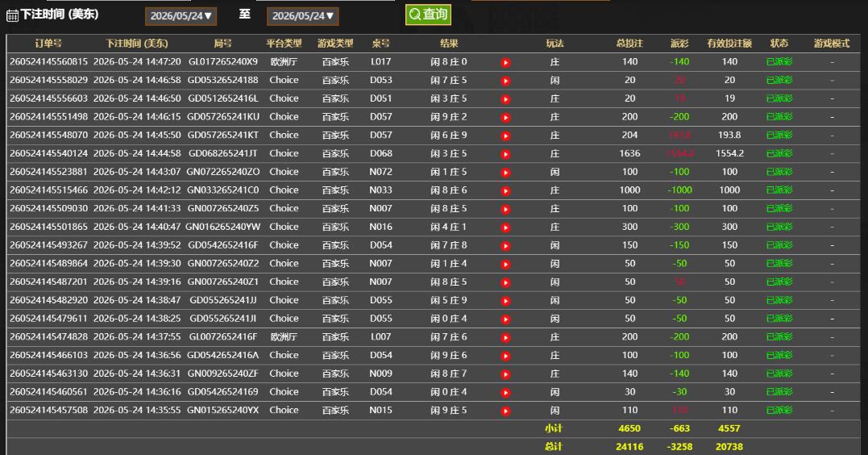Click the valid bet value 1554.2

(729, 153)
